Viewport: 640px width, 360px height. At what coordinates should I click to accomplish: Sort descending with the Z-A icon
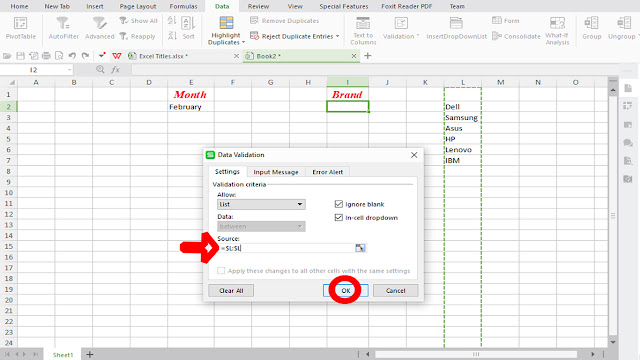point(172,36)
